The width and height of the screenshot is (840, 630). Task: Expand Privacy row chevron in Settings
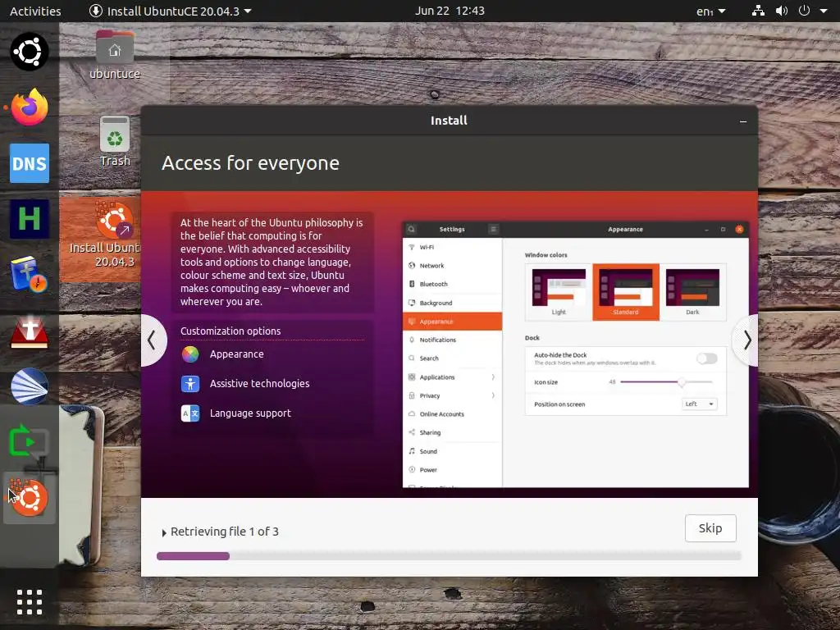click(493, 396)
